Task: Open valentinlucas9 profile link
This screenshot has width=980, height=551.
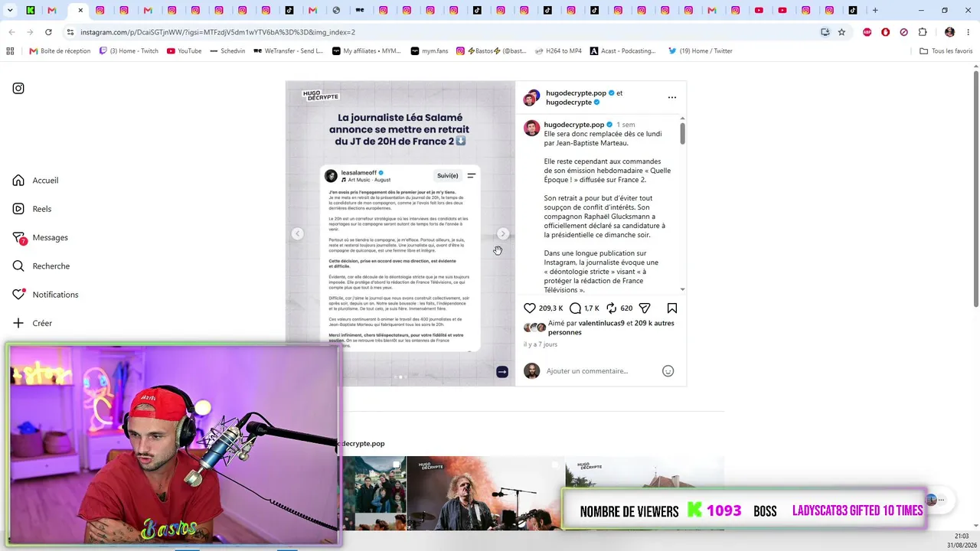Action: (x=601, y=323)
